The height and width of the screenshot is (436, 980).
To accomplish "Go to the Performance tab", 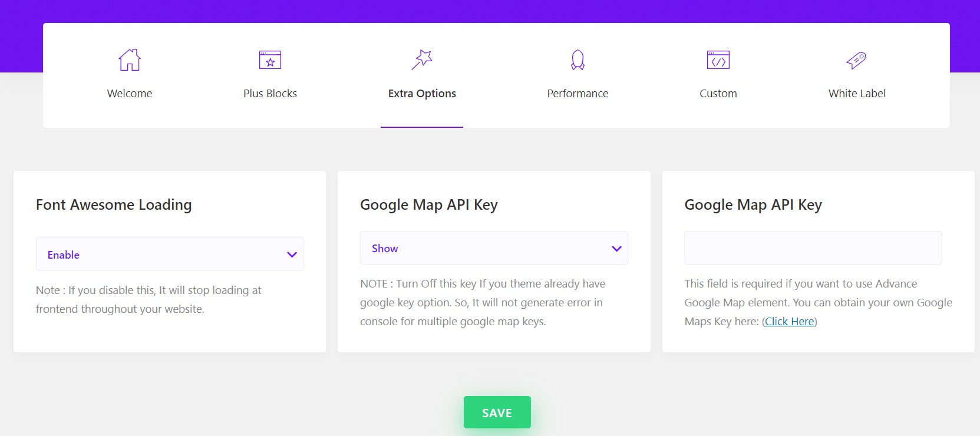I will point(578,93).
